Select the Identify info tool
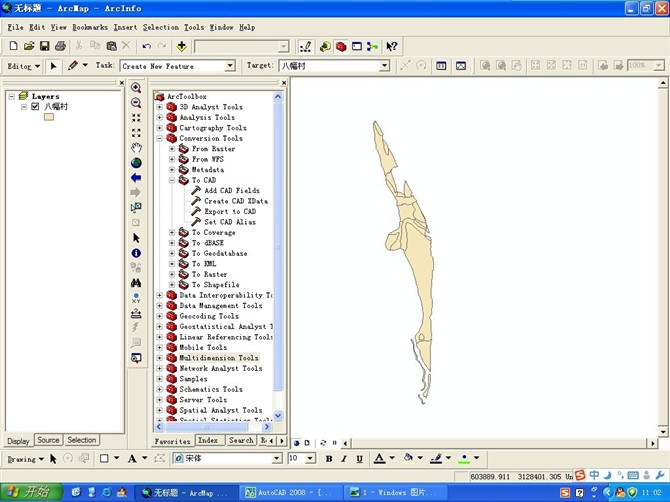This screenshot has width=670, height=502. coord(136,253)
